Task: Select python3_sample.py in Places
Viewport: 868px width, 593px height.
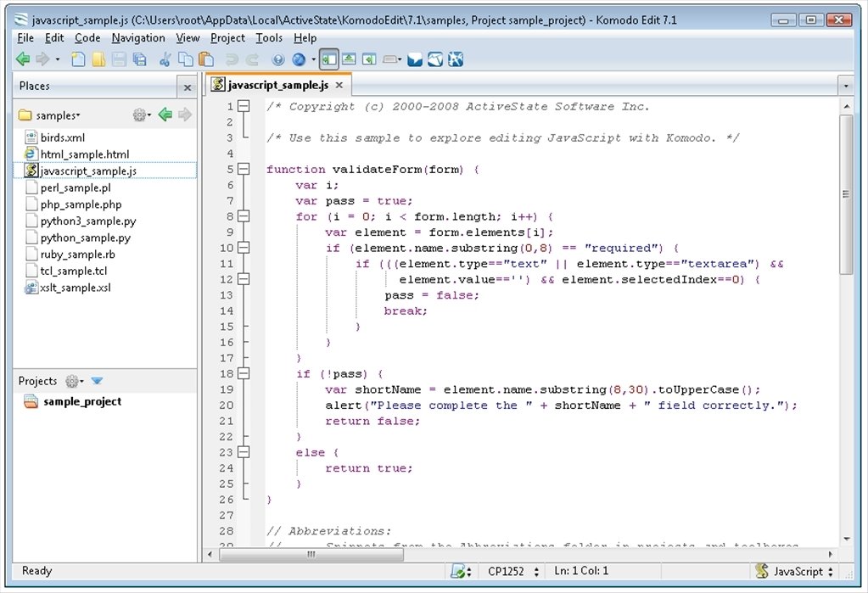Action: 88,221
